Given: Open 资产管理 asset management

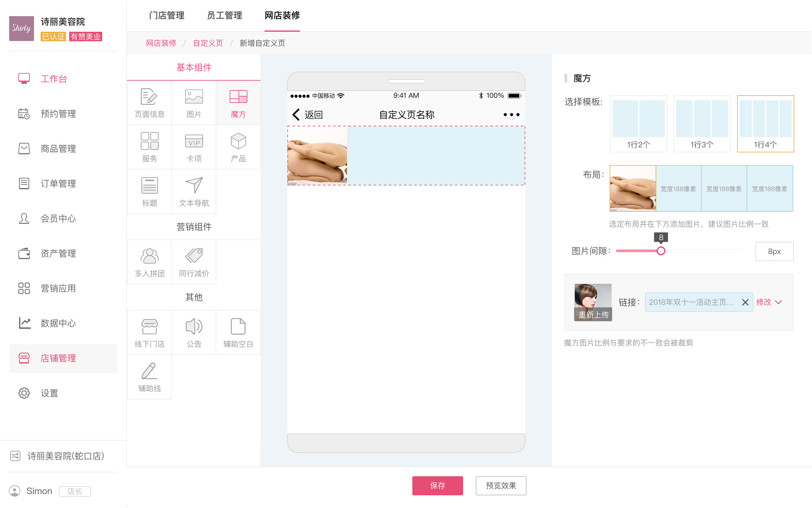Looking at the screenshot, I should (63, 253).
